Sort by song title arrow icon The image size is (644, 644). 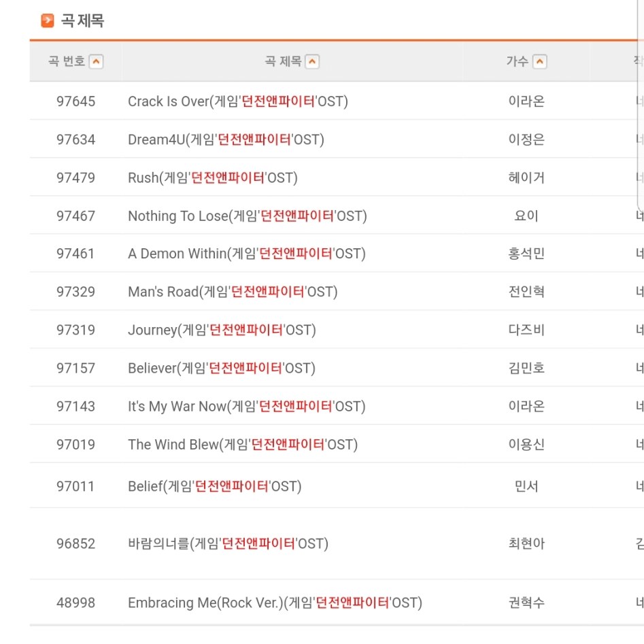pos(312,62)
